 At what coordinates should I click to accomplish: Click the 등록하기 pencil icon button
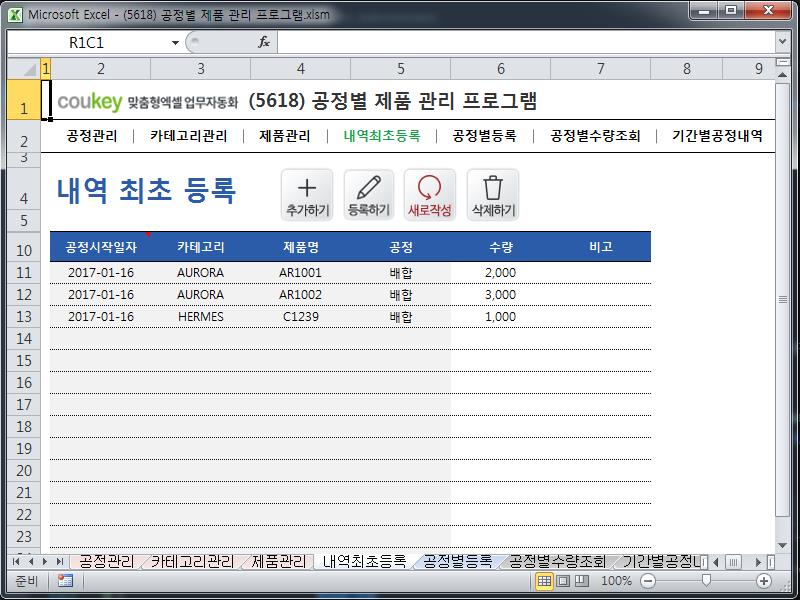click(x=369, y=195)
